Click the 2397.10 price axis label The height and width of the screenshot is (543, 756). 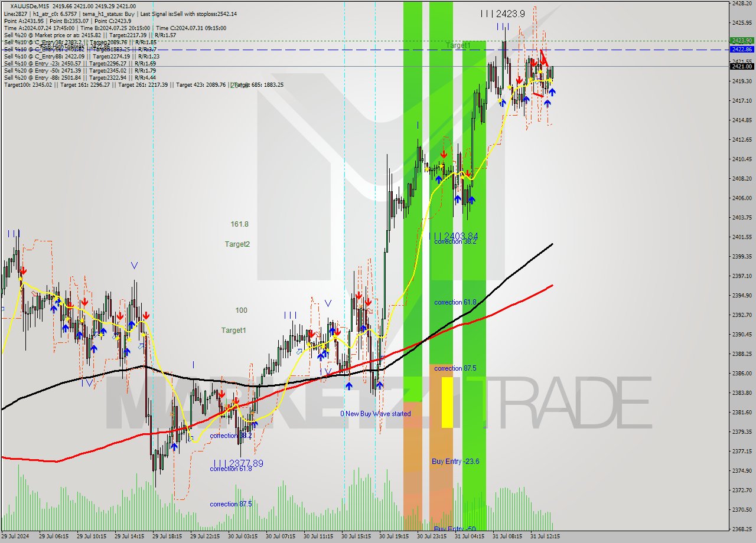click(741, 276)
